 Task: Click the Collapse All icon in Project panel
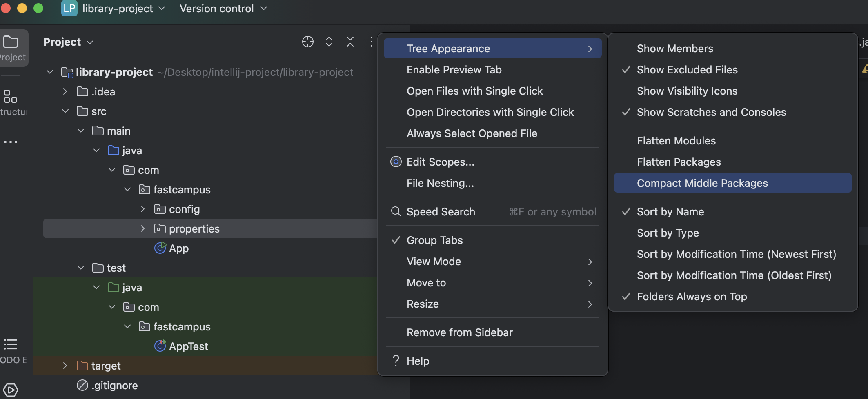pyautogui.click(x=350, y=42)
